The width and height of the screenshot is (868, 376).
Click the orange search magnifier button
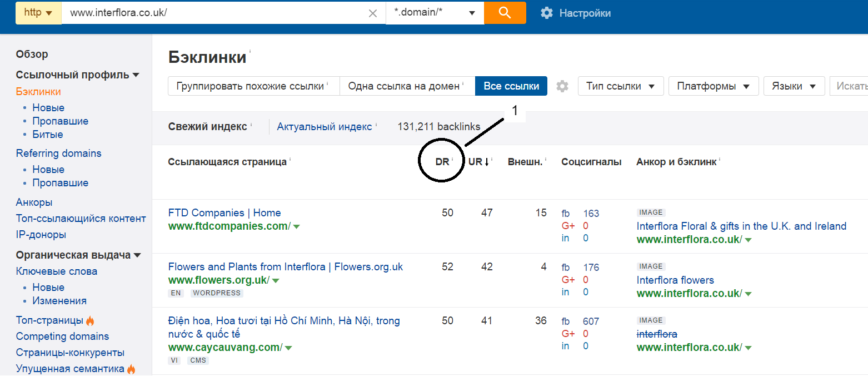tap(505, 13)
